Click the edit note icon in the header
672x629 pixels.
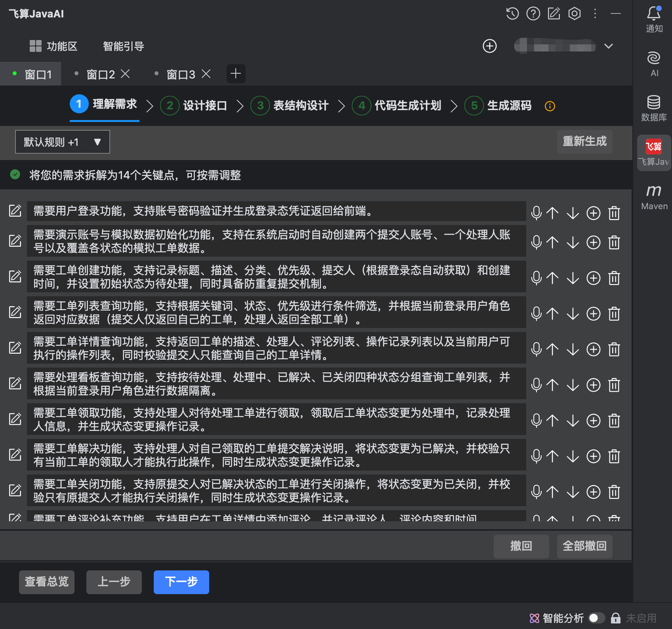554,14
